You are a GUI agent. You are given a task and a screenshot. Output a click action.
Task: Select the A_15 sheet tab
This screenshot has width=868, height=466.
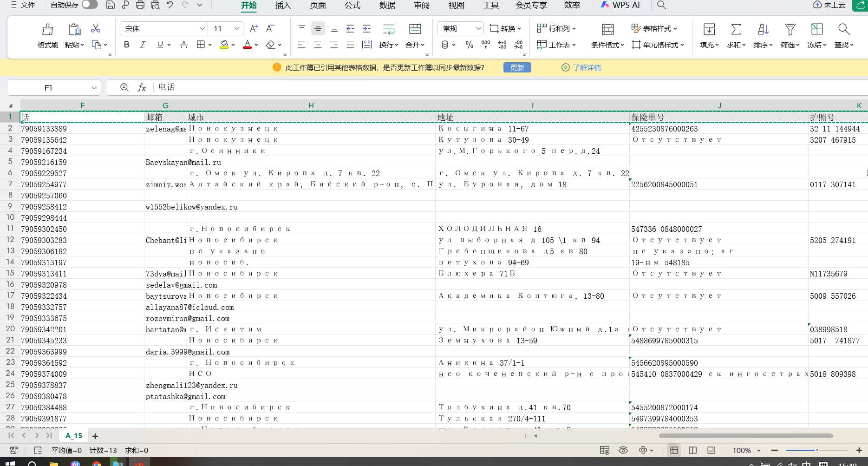(x=74, y=436)
